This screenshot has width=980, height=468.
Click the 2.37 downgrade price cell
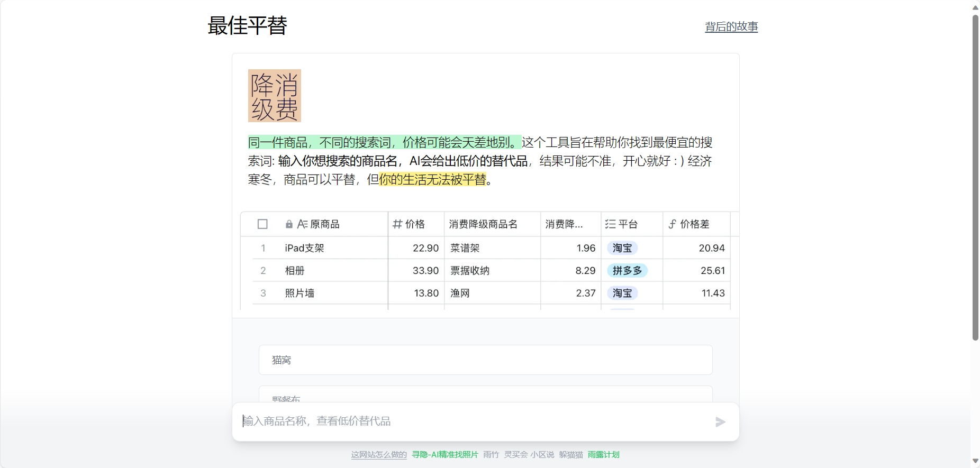pyautogui.click(x=570, y=293)
